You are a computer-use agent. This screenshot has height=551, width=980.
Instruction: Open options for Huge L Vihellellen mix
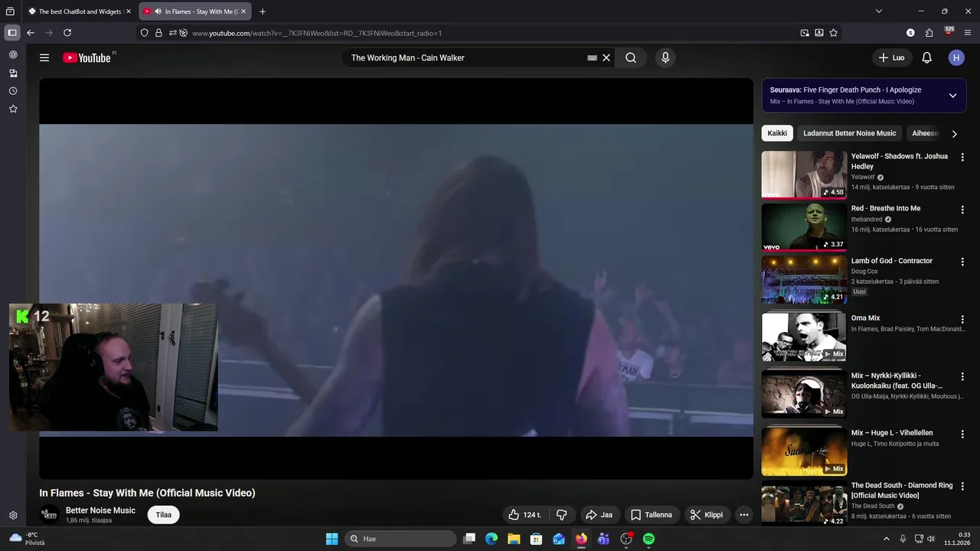tap(962, 434)
